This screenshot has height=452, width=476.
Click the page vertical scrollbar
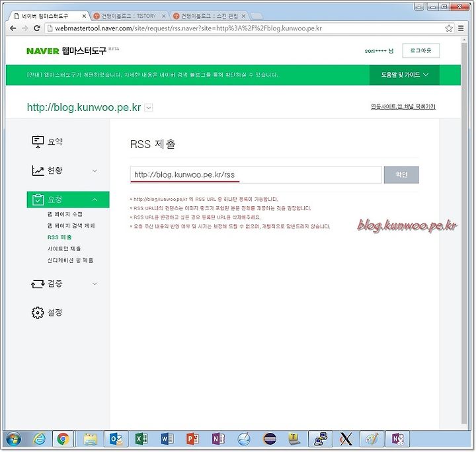464,232
